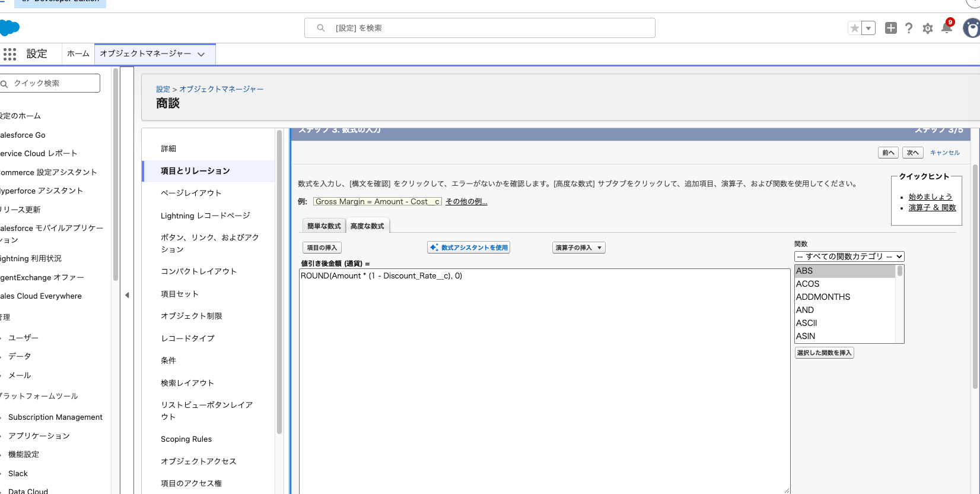Click the キャンセル link
Image resolution: width=980 pixels, height=494 pixels.
pos(944,153)
